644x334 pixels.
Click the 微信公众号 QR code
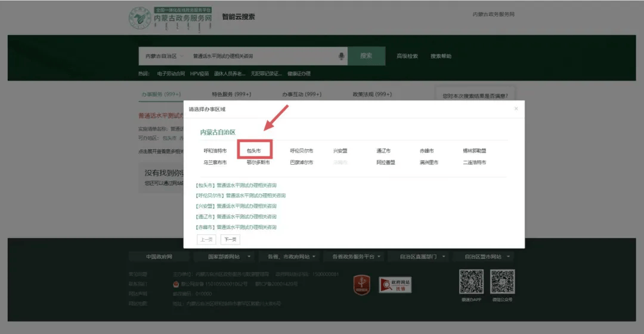(502, 282)
